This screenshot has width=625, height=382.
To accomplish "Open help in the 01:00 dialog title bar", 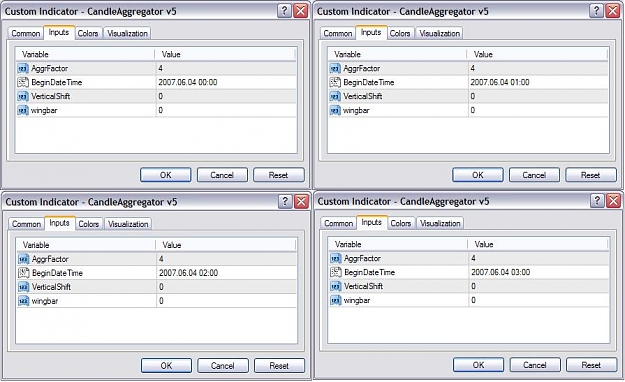I will 596,11.
